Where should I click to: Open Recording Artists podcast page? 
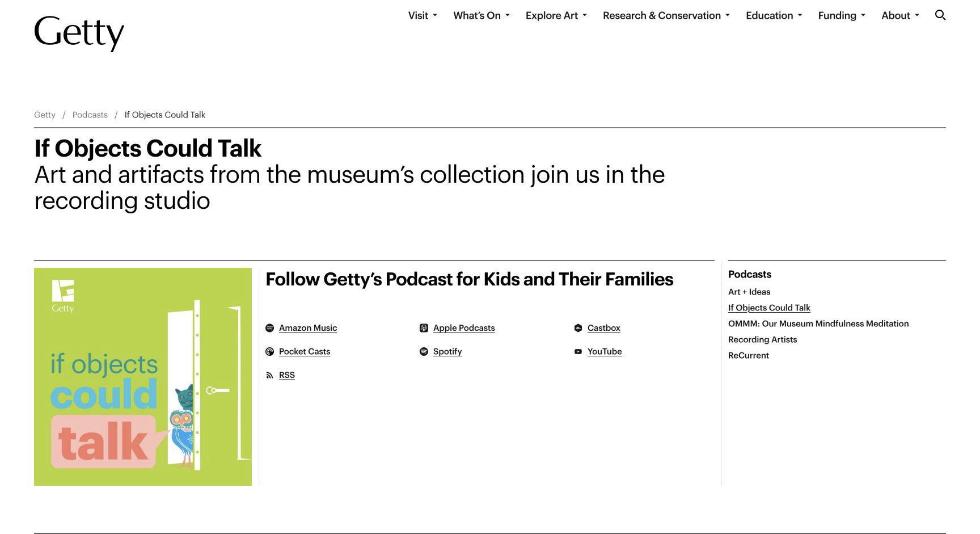coord(762,339)
